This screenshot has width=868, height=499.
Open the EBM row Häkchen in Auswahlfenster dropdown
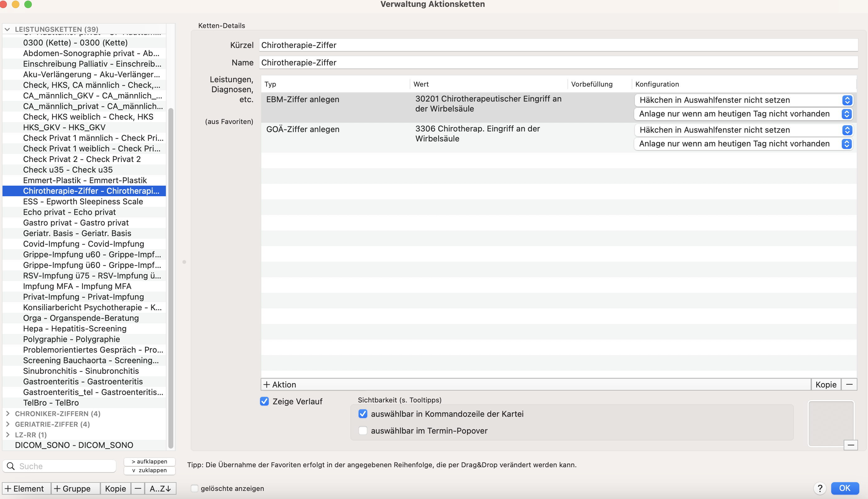coord(744,100)
